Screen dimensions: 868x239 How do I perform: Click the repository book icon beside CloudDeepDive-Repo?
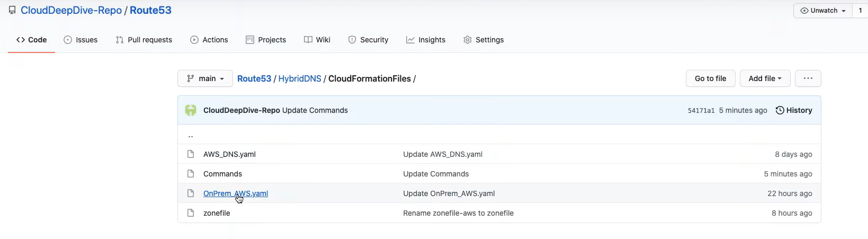point(12,10)
